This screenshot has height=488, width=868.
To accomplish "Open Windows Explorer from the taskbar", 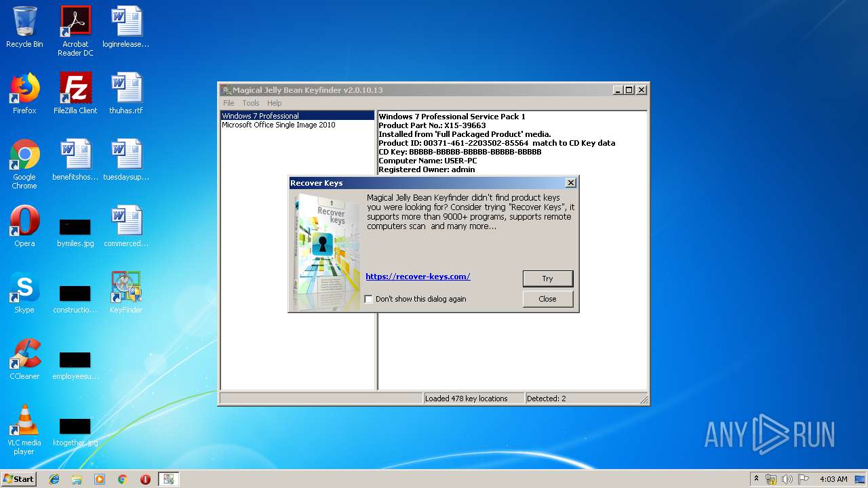I will tap(77, 479).
